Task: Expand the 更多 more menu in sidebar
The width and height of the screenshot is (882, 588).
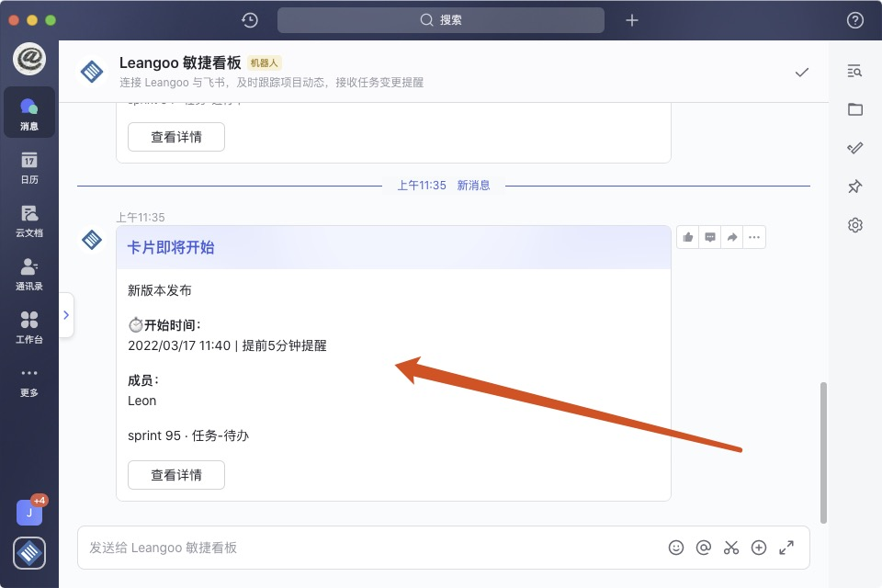Action: 29,380
